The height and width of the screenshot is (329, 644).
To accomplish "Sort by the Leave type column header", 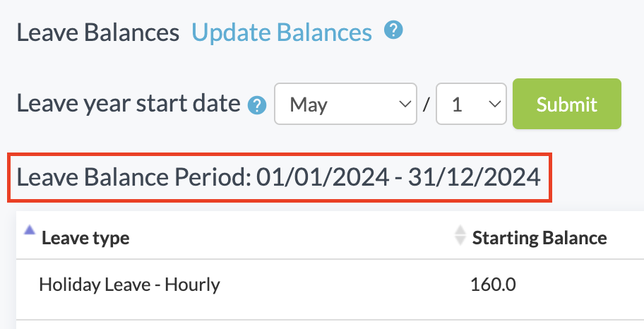I will point(85,238).
